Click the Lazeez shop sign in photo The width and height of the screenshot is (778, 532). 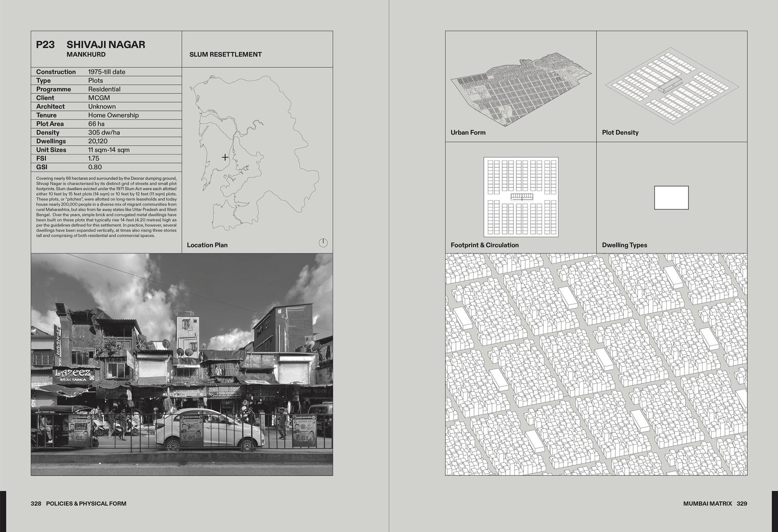(x=73, y=374)
